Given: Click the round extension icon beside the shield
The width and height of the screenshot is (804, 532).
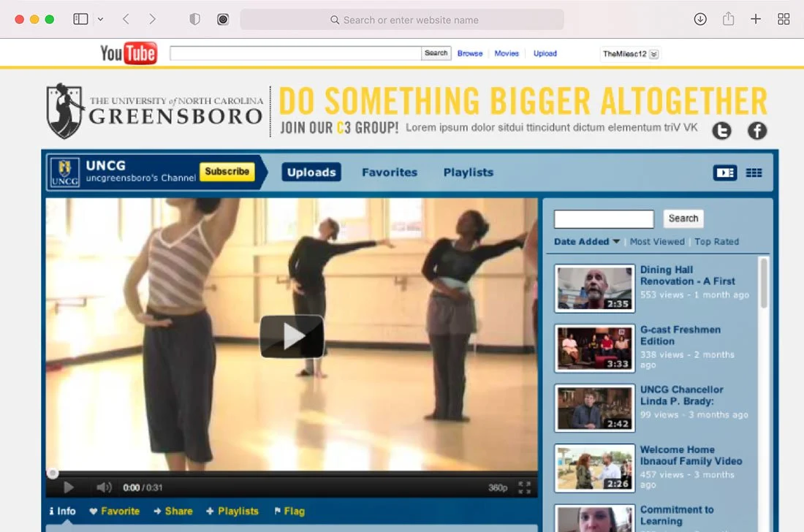Looking at the screenshot, I should pos(222,20).
